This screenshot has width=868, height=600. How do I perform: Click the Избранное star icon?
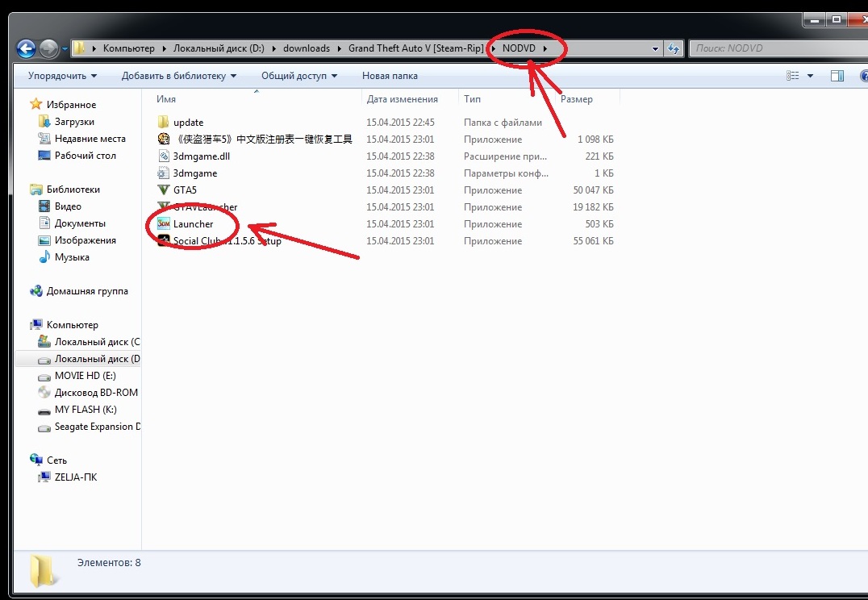[x=36, y=104]
